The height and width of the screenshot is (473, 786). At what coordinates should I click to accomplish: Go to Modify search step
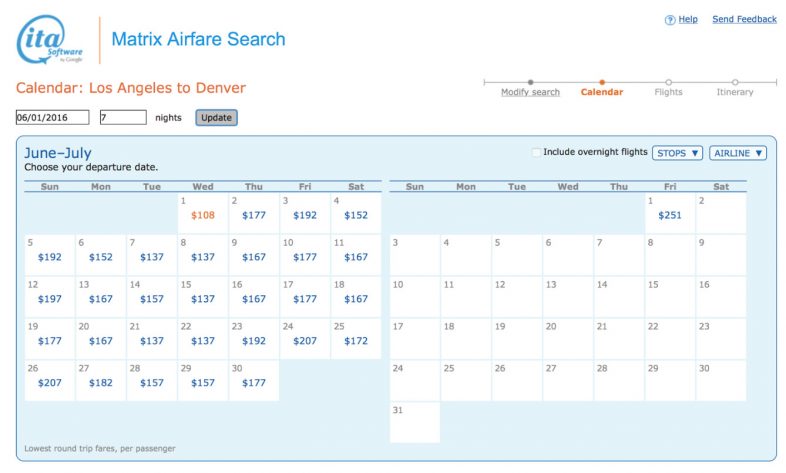[x=530, y=92]
